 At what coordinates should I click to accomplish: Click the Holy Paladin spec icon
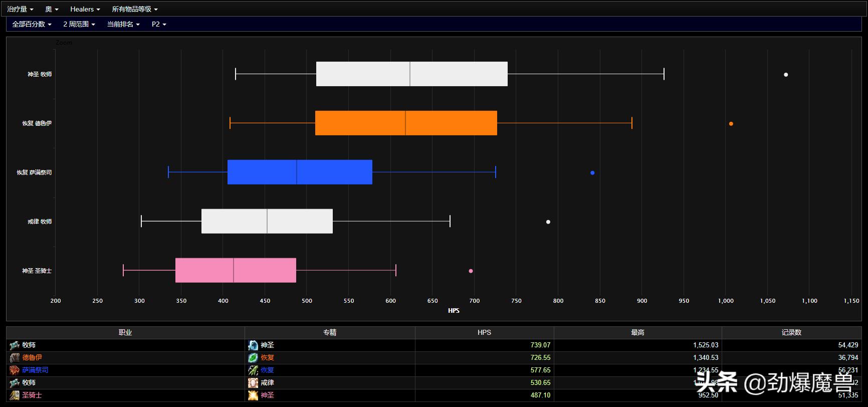[x=253, y=395]
